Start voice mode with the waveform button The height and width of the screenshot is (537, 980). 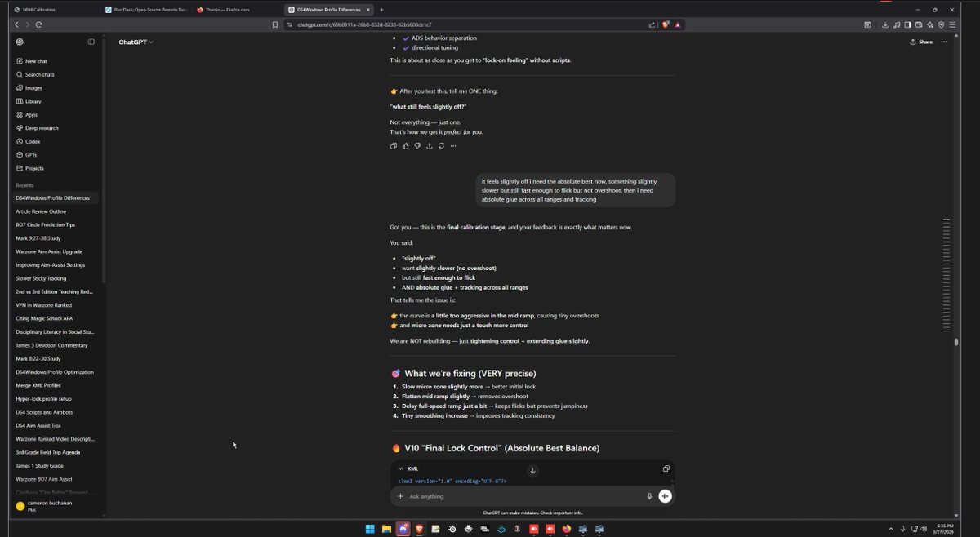[666, 496]
